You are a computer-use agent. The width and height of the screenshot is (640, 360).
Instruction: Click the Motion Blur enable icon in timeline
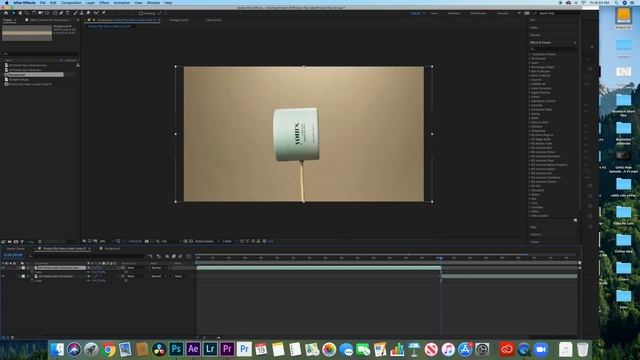[180, 256]
